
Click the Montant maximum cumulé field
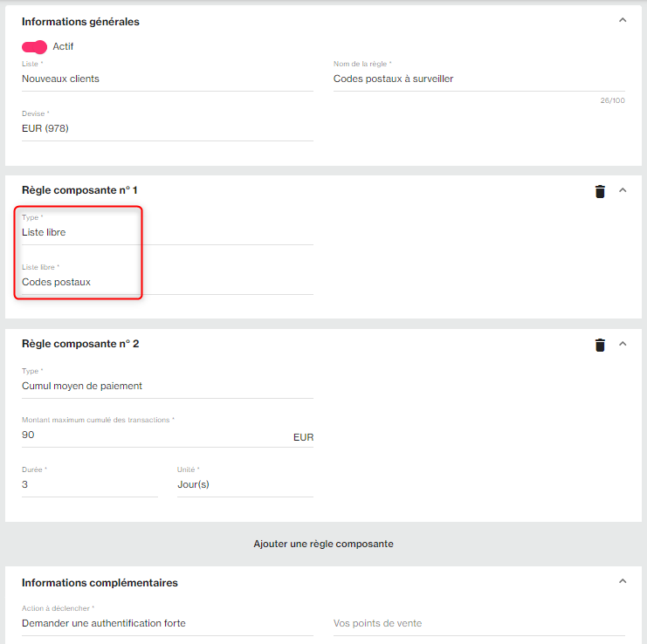pos(153,435)
